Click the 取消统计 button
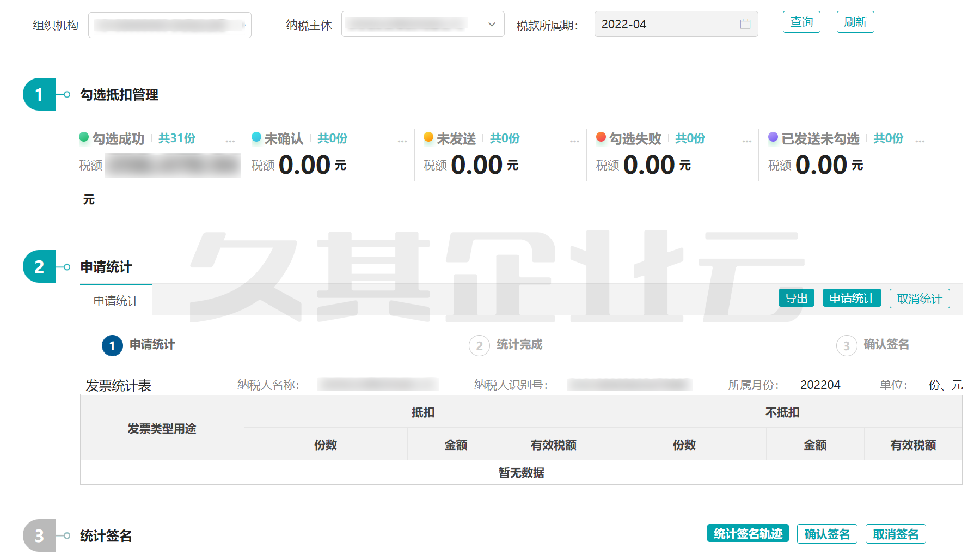 tap(919, 299)
